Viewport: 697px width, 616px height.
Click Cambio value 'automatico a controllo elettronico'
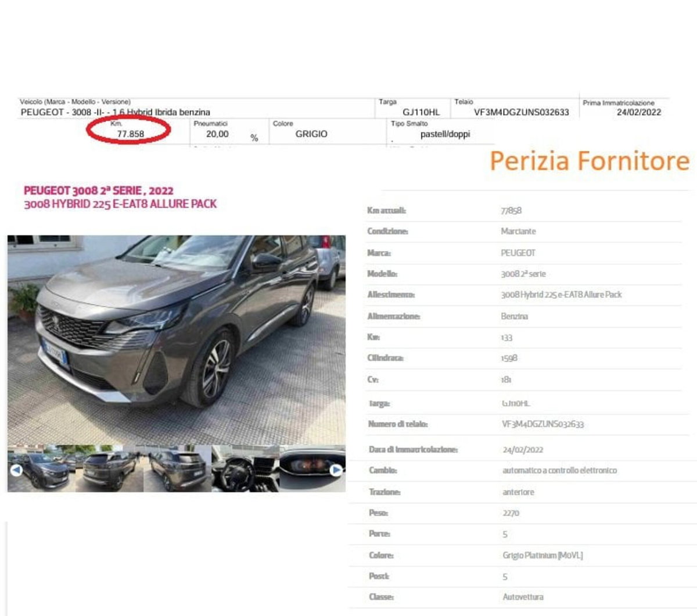tap(560, 470)
